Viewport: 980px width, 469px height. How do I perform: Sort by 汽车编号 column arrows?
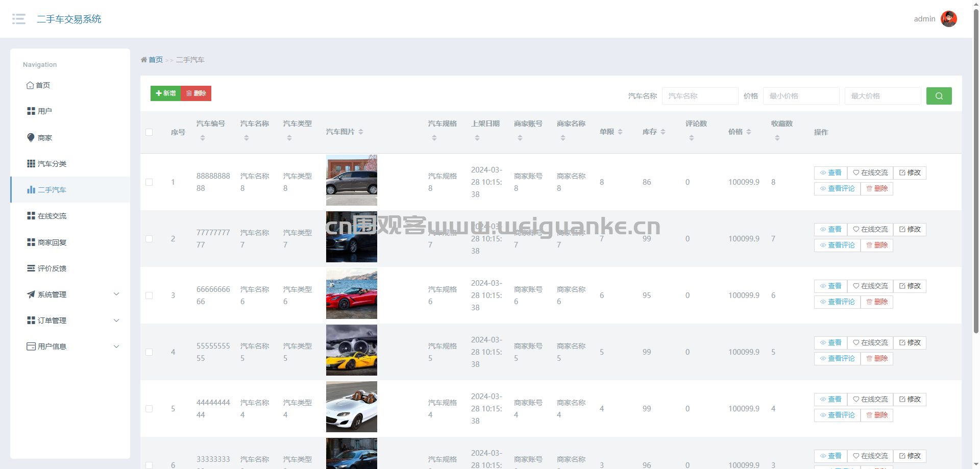click(203, 138)
